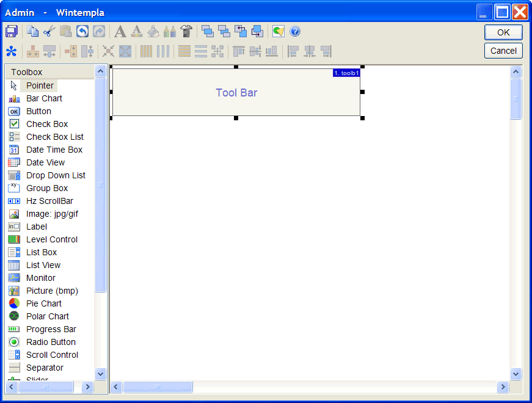Click the align top edges icon
The image size is (532, 403).
click(239, 51)
